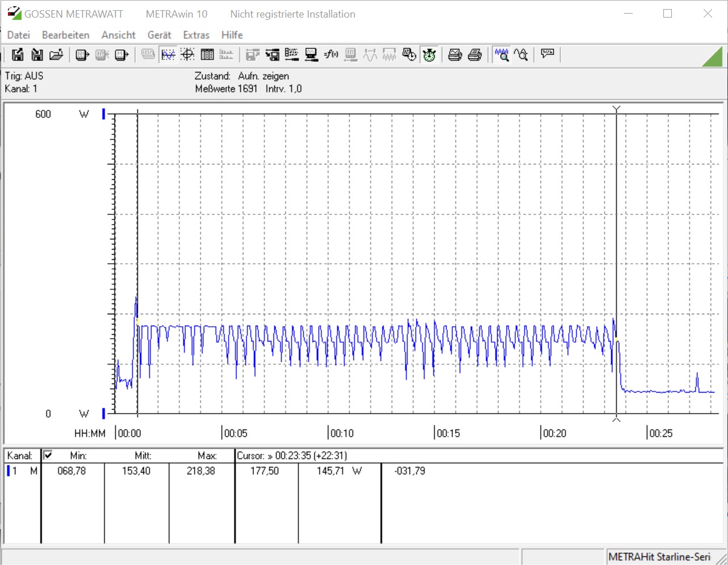Click the first printer icon in toolbar
The image size is (728, 565).
tap(455, 54)
